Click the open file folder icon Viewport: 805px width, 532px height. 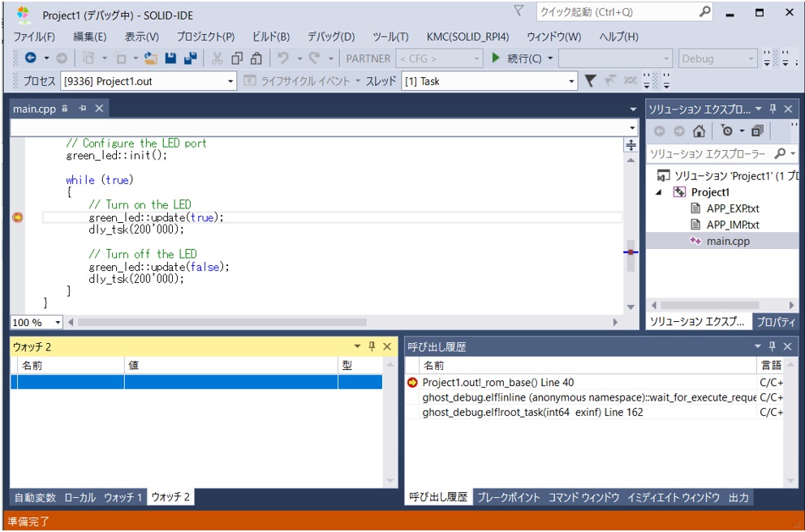151,58
